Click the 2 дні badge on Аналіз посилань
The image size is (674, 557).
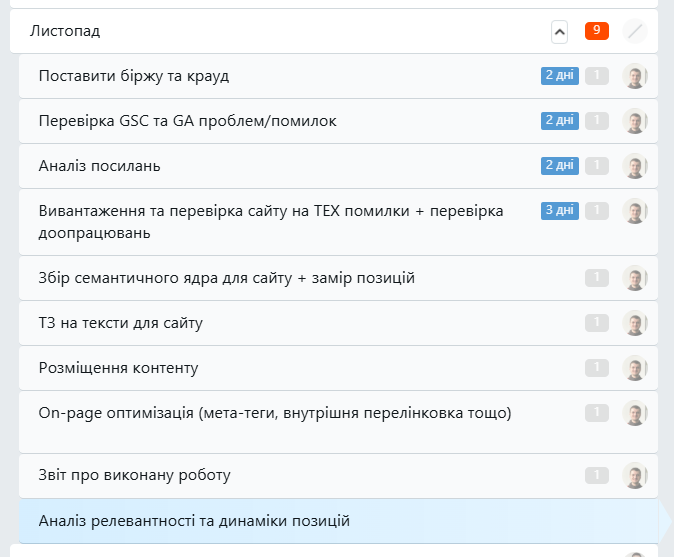(x=560, y=166)
